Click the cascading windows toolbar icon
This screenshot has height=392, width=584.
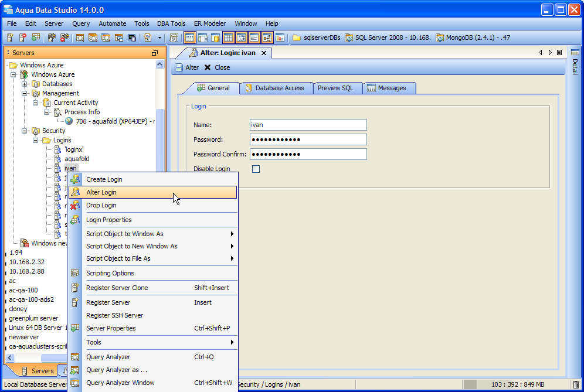pyautogui.click(x=119, y=38)
